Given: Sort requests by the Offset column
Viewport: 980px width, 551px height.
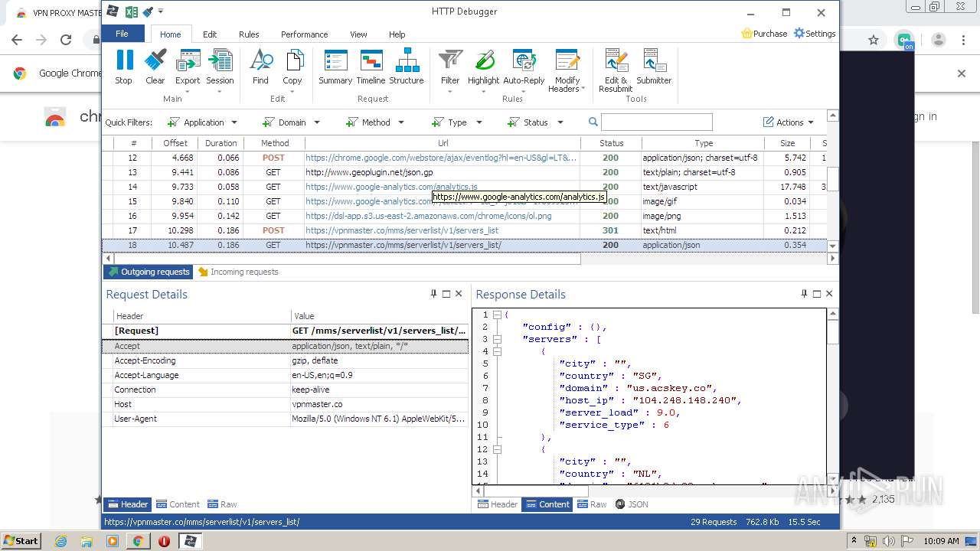Looking at the screenshot, I should [x=175, y=143].
